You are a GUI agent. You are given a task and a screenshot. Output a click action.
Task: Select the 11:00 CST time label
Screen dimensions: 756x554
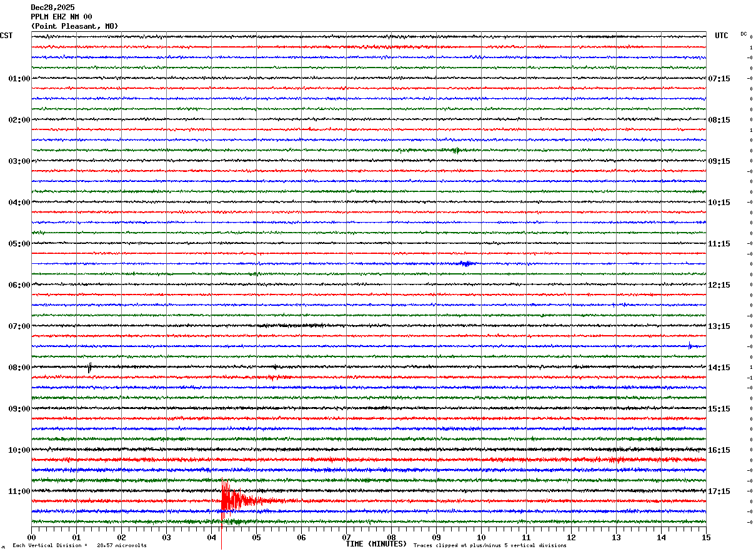19,491
